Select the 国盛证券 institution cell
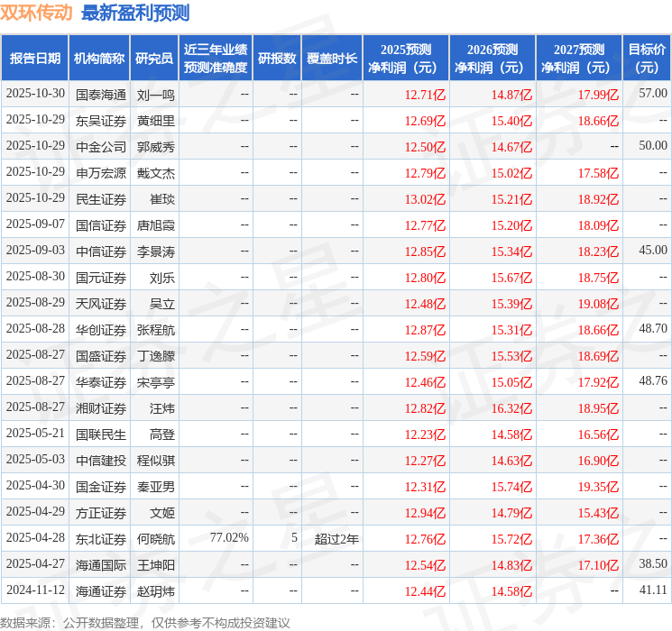672x631 pixels. [x=101, y=356]
